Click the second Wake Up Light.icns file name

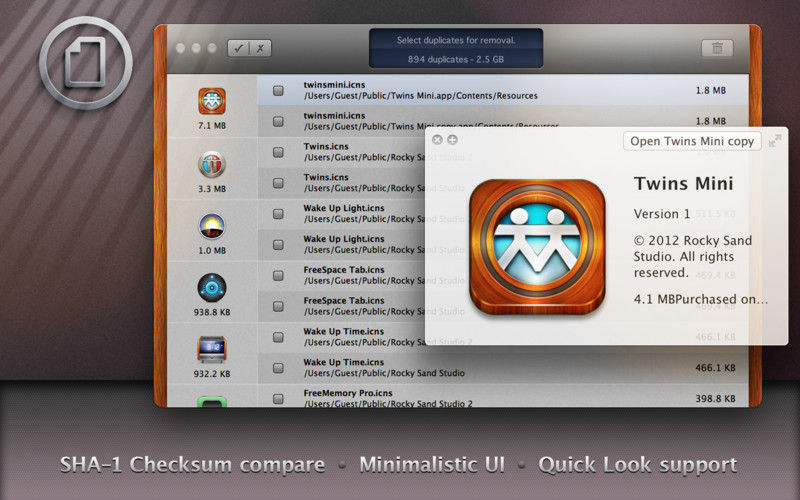(344, 239)
